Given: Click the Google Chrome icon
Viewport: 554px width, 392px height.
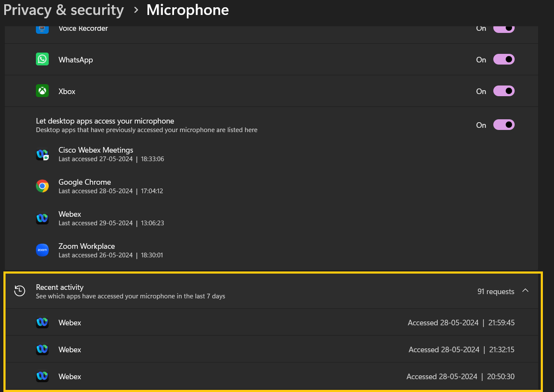Looking at the screenshot, I should click(x=42, y=186).
